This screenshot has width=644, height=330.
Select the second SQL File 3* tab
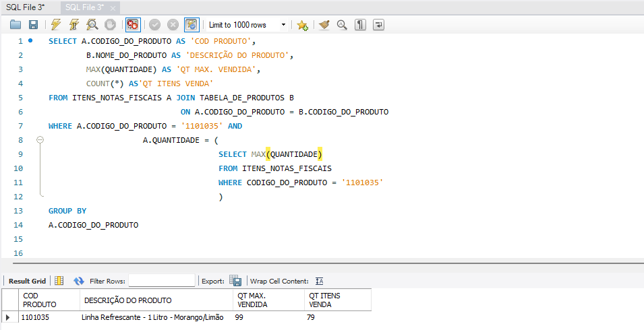(x=84, y=7)
